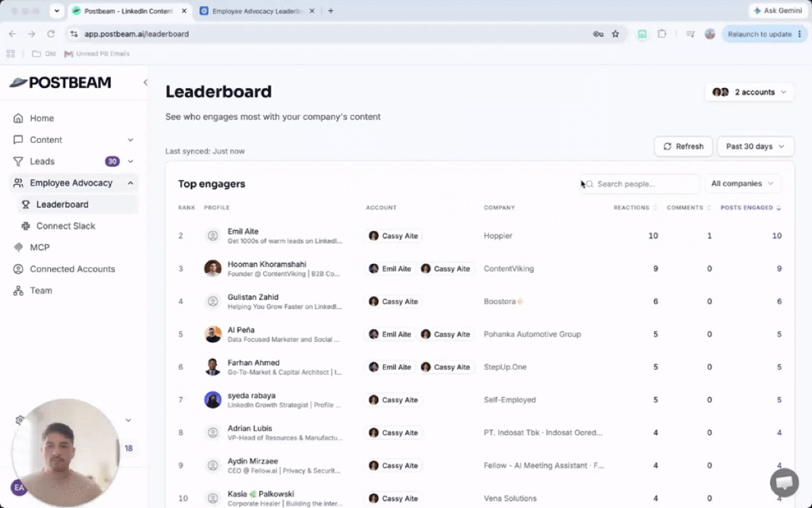Click Al Peña's profile photo
Screen dimensions: 812x508
[212, 334]
